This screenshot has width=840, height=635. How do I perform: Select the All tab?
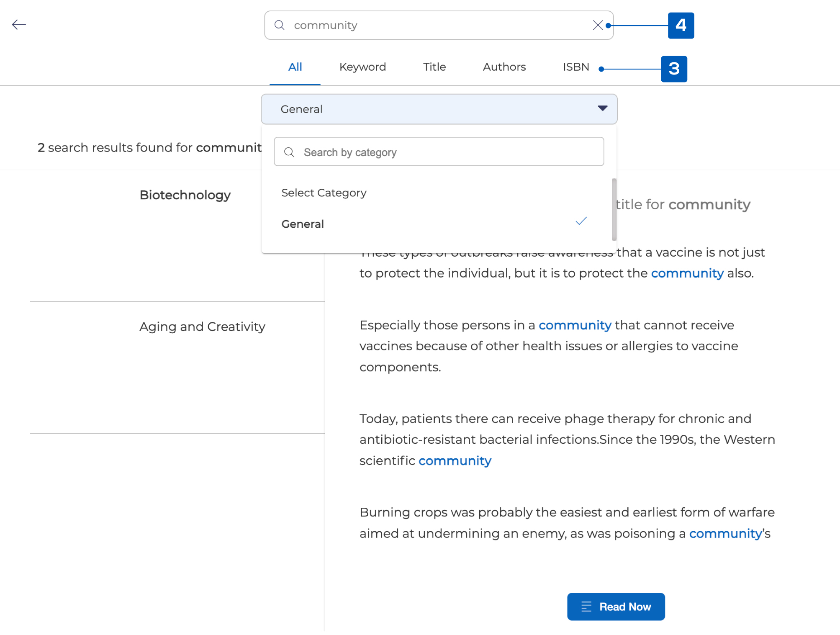(295, 67)
